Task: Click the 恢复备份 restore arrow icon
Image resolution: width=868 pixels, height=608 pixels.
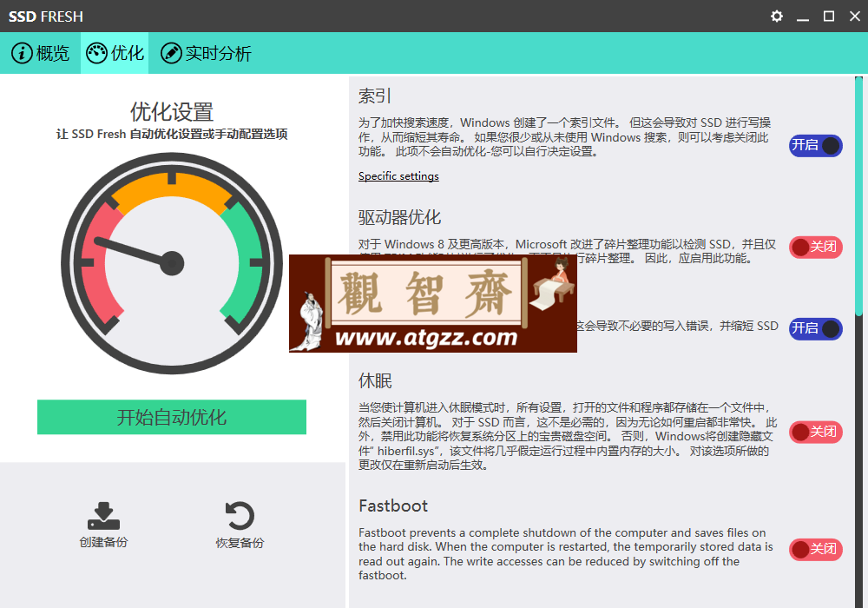Action: coord(240,516)
